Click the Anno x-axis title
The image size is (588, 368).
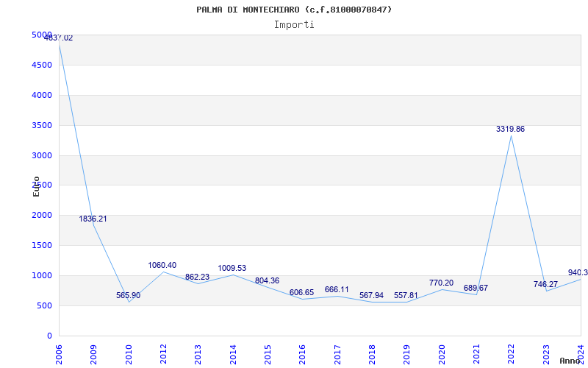tap(570, 361)
